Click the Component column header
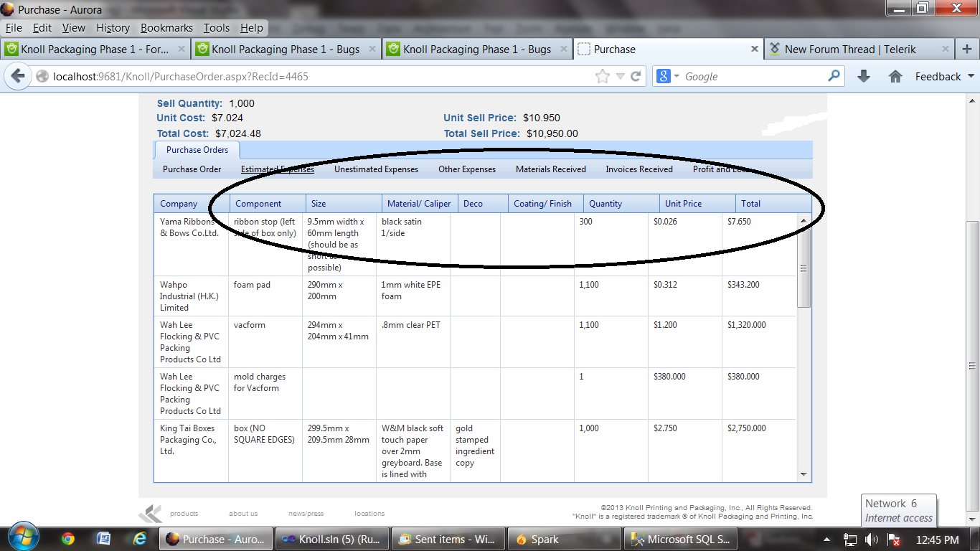The width and height of the screenshot is (980, 551). click(x=268, y=204)
